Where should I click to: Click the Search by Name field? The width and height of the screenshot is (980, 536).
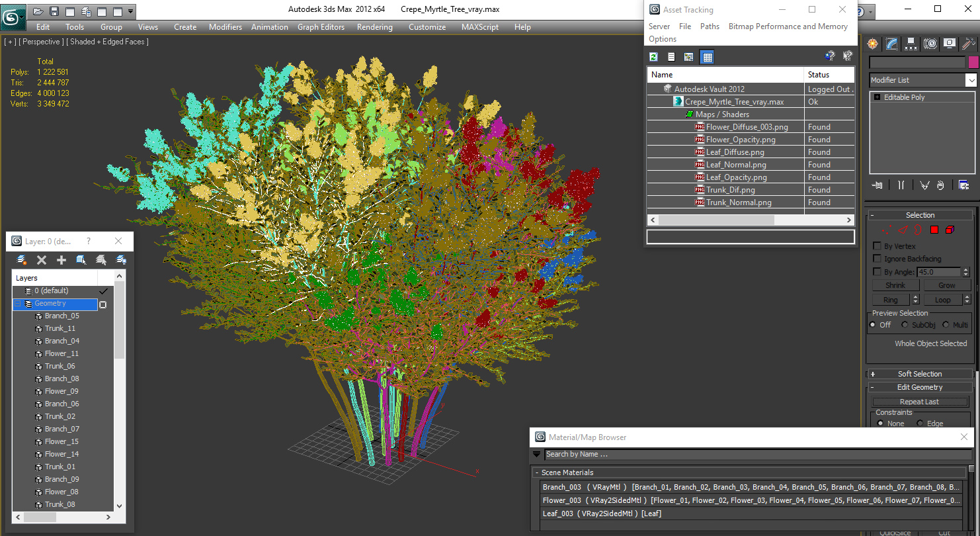pos(757,455)
